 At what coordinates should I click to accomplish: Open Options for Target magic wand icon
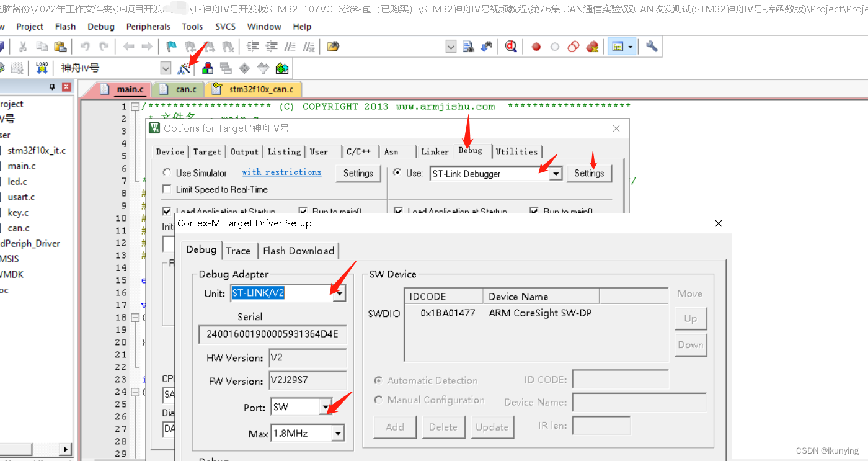184,68
